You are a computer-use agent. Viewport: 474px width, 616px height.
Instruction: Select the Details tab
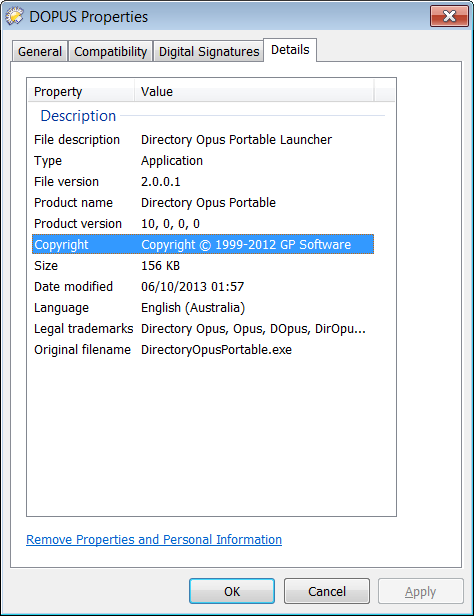coord(290,50)
